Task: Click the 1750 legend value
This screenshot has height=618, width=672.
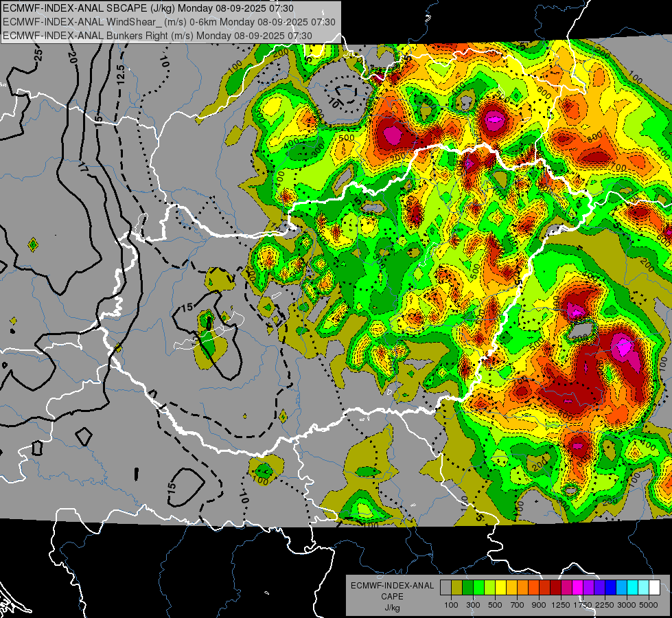Action: [583, 605]
